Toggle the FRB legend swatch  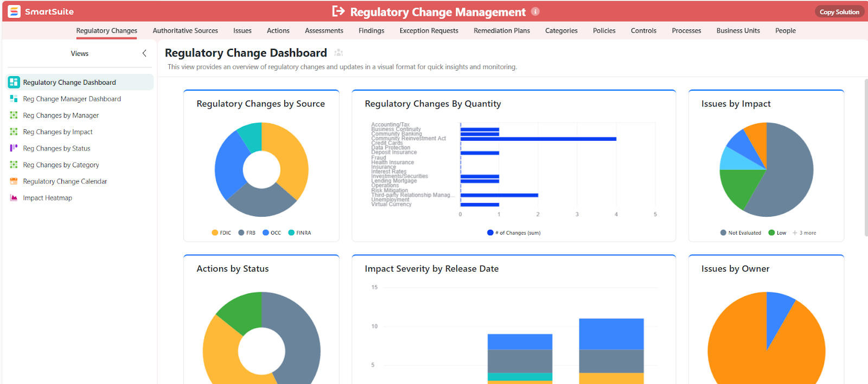(241, 232)
